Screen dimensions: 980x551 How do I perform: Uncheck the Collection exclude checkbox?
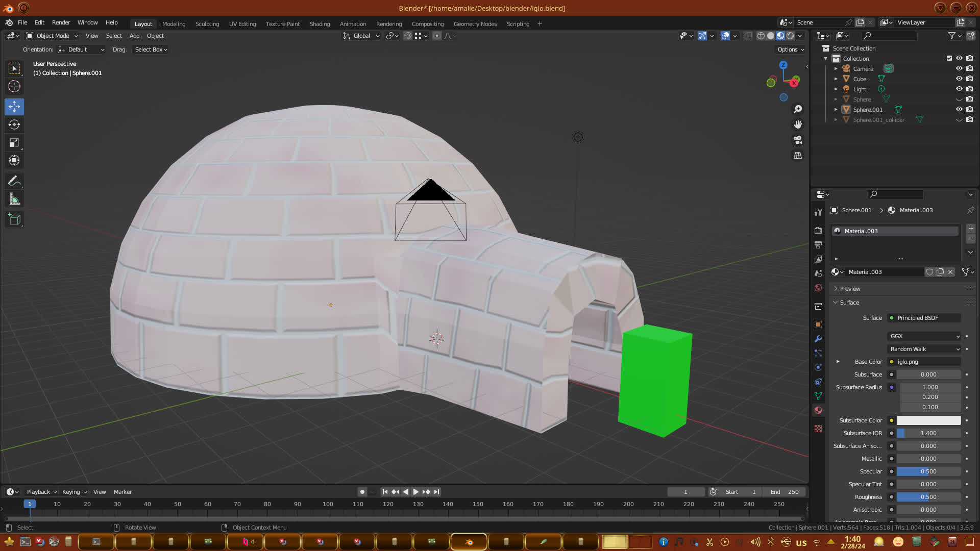click(949, 58)
